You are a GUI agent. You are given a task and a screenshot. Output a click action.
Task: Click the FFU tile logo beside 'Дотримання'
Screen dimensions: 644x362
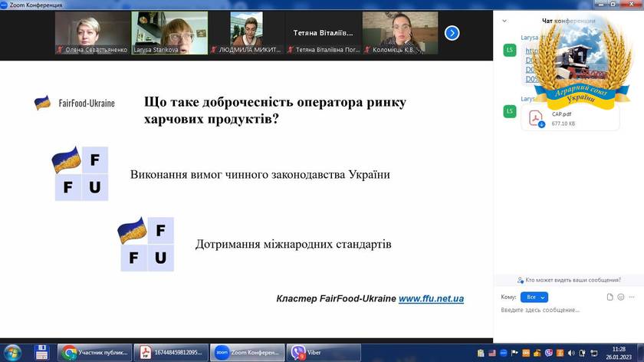pos(146,244)
